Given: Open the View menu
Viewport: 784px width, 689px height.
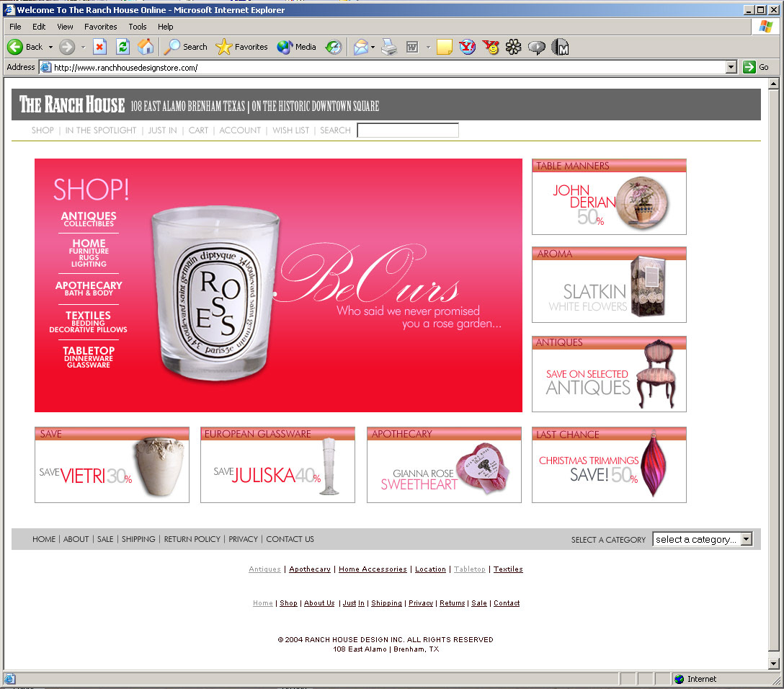Looking at the screenshot, I should point(65,27).
